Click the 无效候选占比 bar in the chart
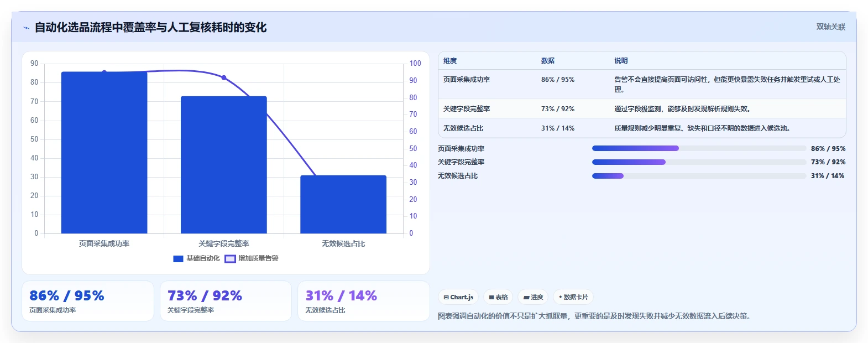 click(x=343, y=204)
